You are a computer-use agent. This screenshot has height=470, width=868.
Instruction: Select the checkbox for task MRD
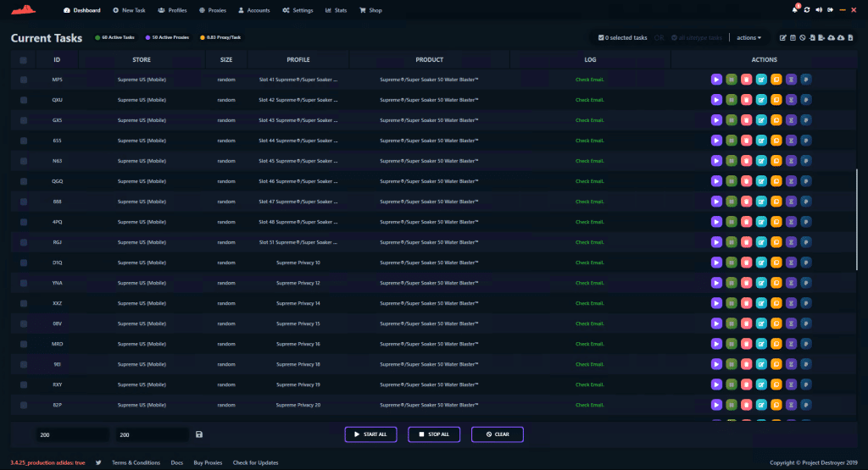coord(23,344)
